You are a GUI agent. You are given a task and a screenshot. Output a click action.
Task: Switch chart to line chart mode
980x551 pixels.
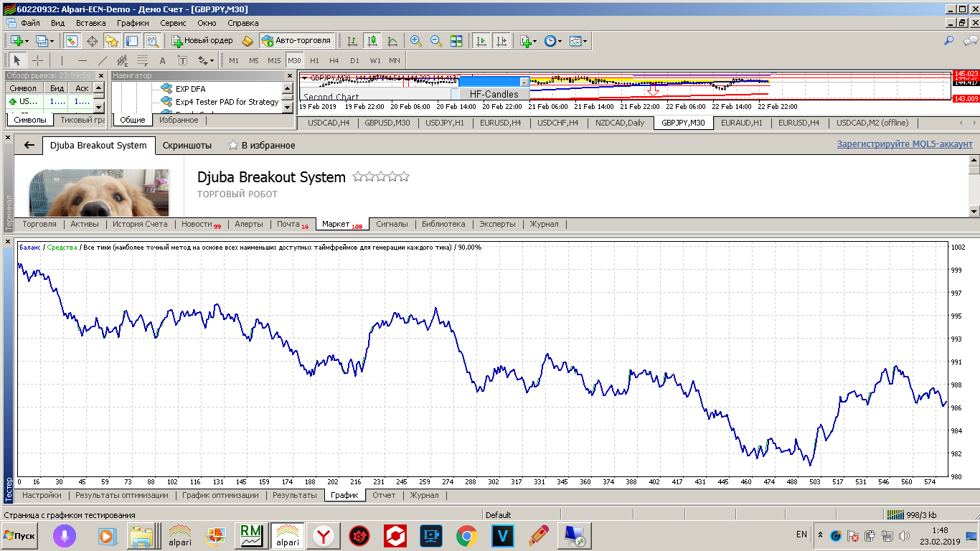pos(392,41)
